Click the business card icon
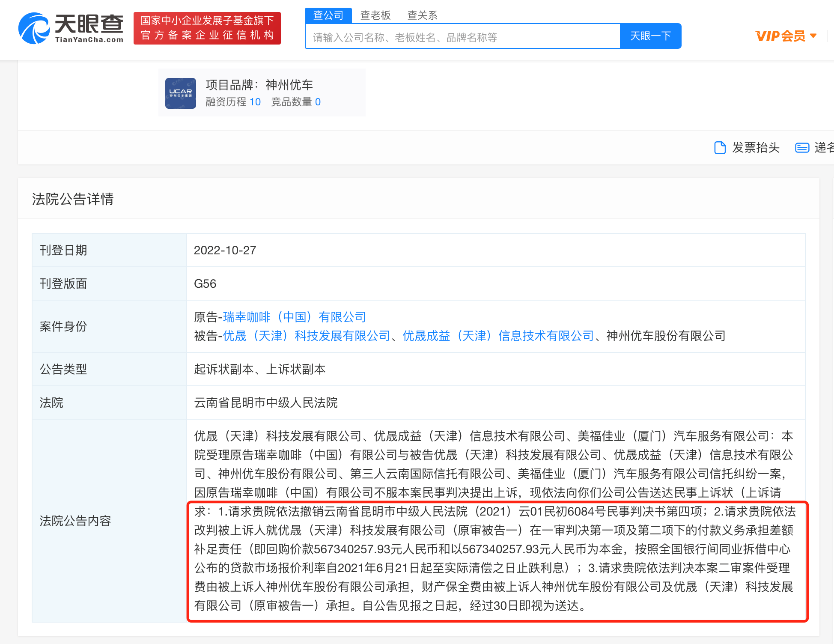Screen dimensions: 834x644 (801, 148)
